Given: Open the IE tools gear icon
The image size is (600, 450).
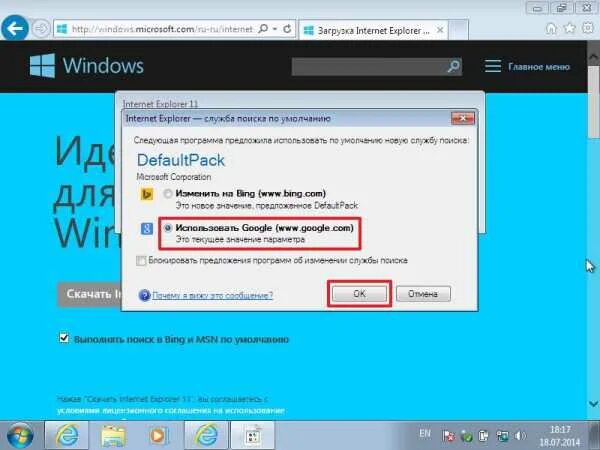Looking at the screenshot, I should (x=588, y=28).
